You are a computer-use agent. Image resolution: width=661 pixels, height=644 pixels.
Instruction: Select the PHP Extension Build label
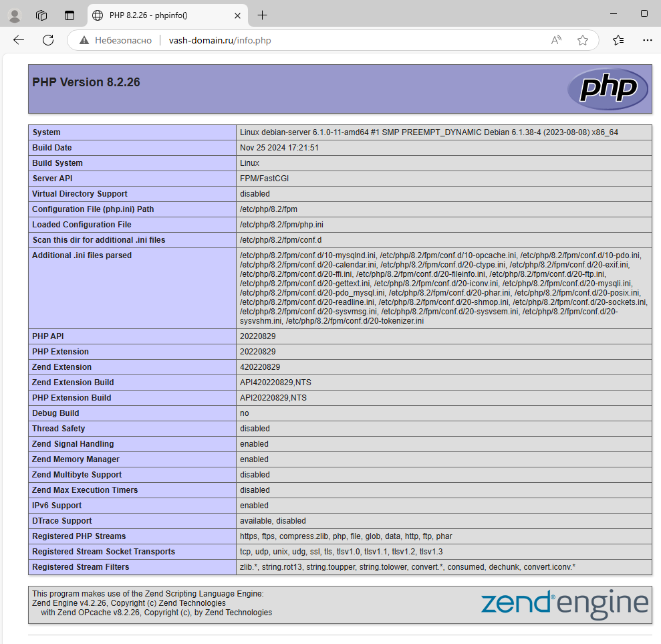pyautogui.click(x=72, y=398)
